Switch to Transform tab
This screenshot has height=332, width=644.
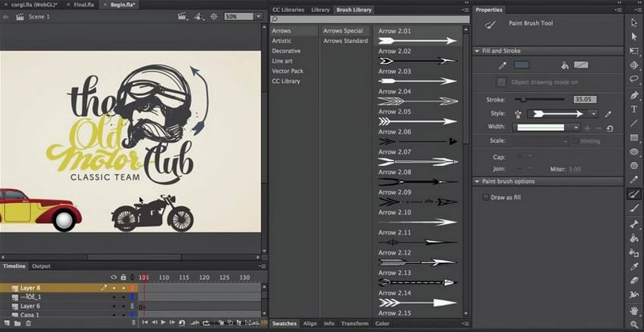[355, 323]
